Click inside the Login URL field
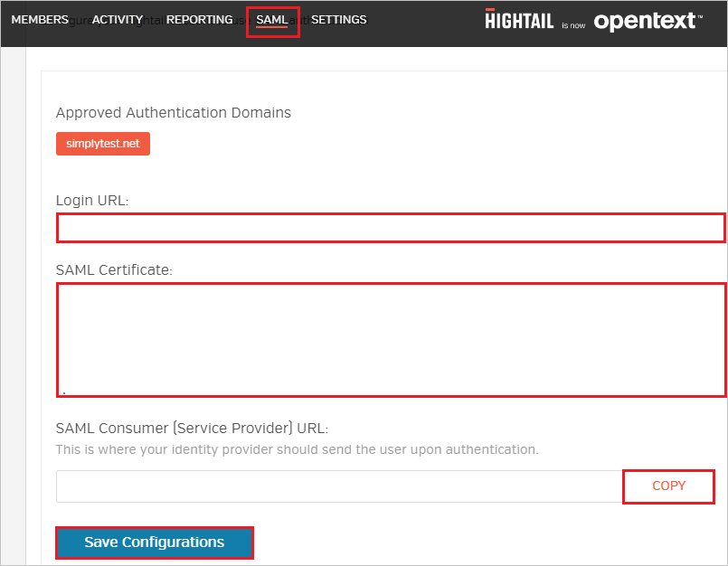Image resolution: width=728 pixels, height=566 pixels. tap(389, 228)
